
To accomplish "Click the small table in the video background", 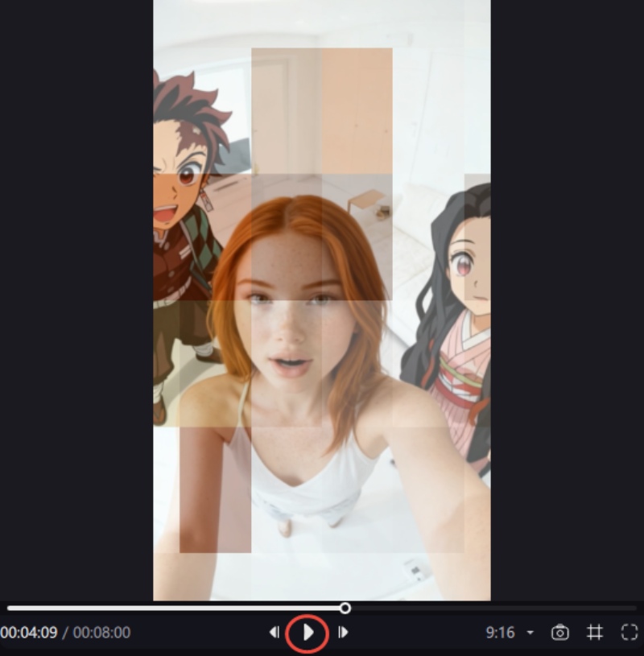I will pyautogui.click(x=369, y=201).
